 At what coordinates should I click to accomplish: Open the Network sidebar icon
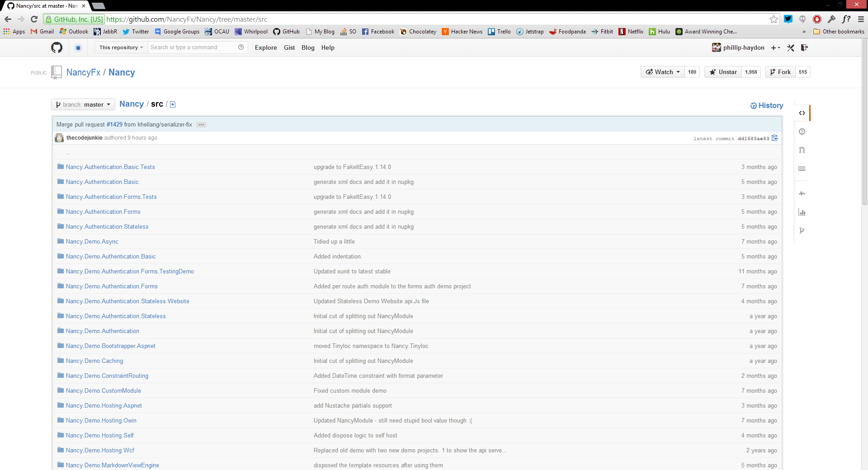point(802,230)
